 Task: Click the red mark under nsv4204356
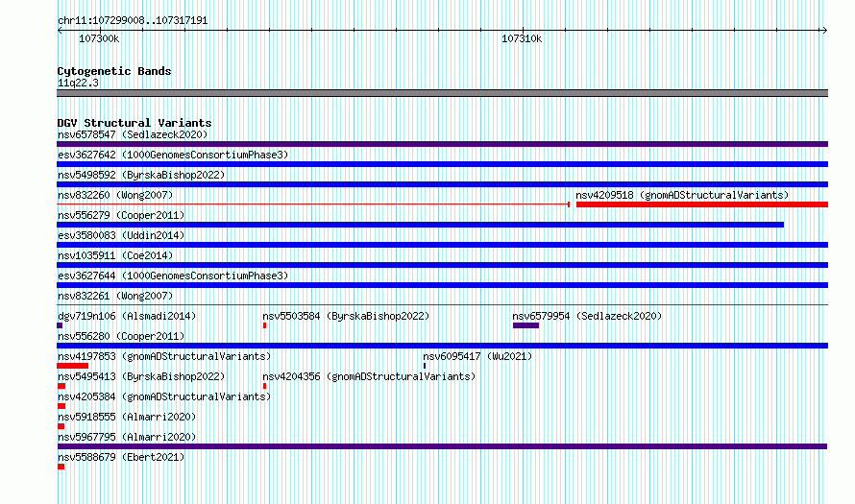click(264, 386)
